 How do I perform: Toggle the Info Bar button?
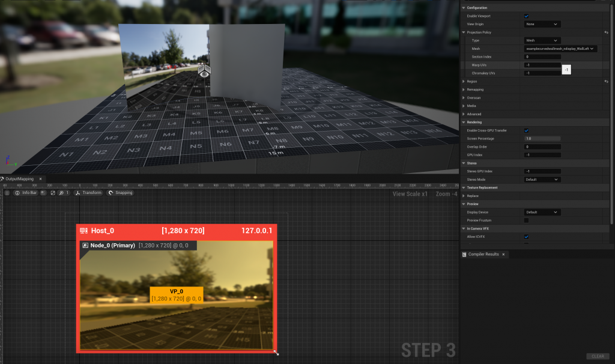[26, 193]
